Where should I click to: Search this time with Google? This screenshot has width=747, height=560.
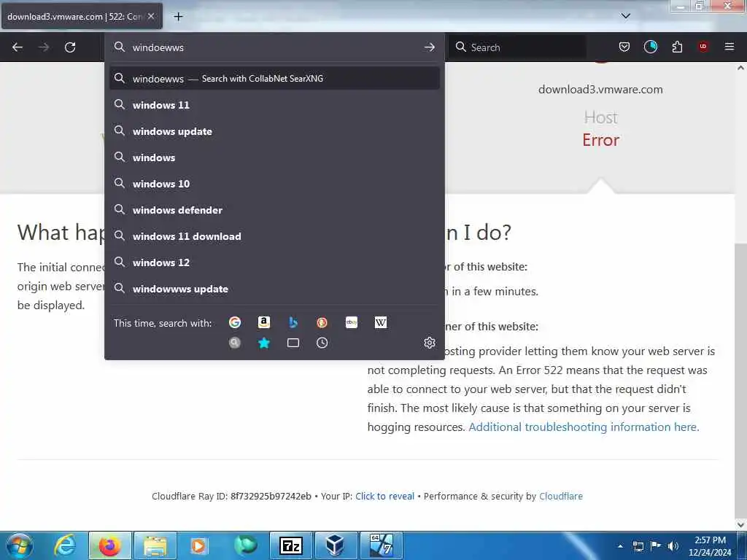tap(235, 322)
